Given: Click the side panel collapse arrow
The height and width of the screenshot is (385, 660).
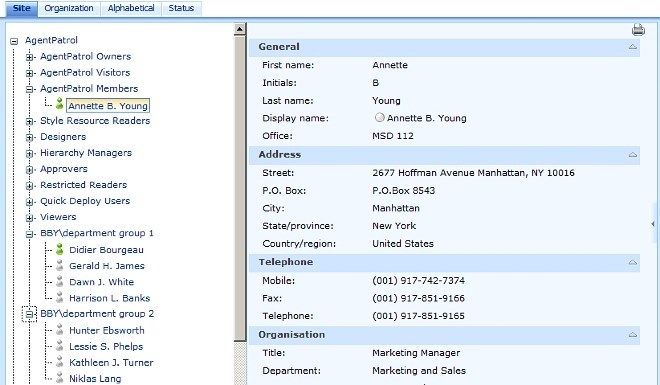Looking at the screenshot, I should pyautogui.click(x=653, y=224).
